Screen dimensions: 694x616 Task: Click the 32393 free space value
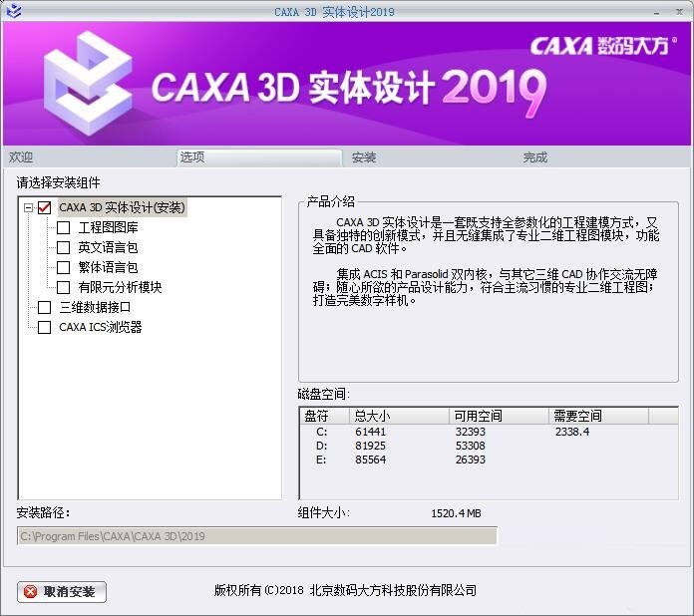[471, 432]
